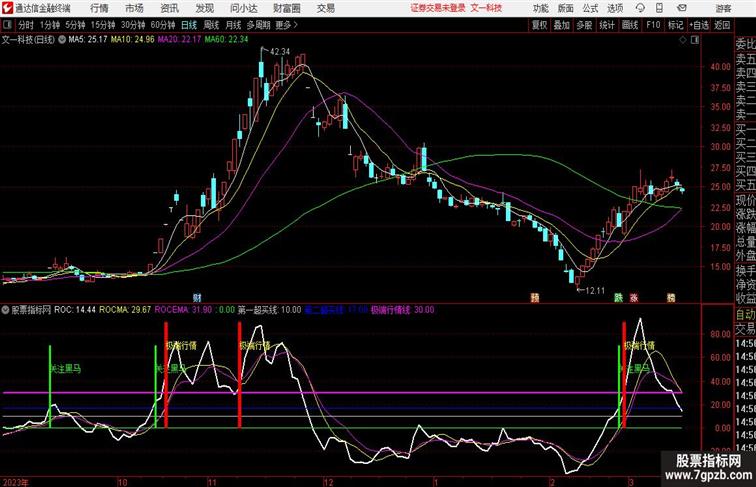Click the 第一超买线: 10.00 label

pyautogui.click(x=269, y=310)
